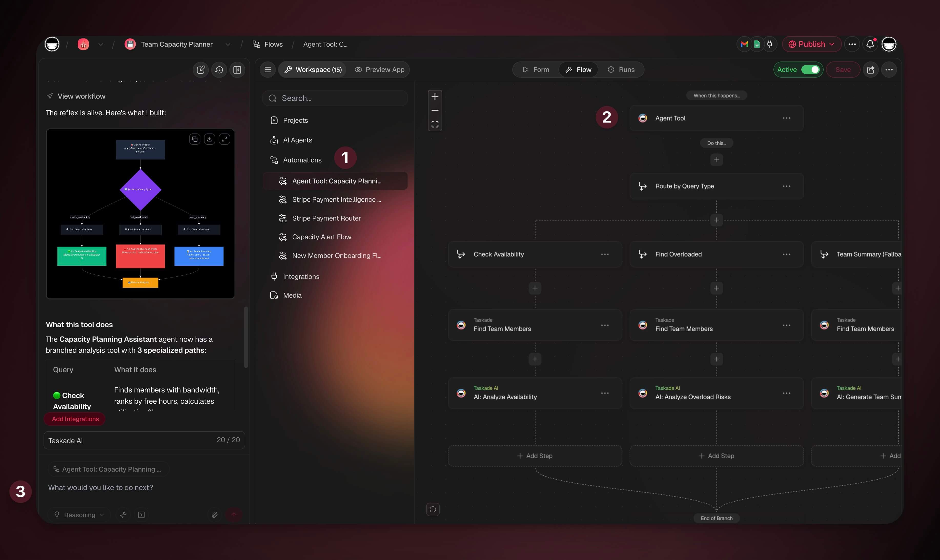Click the new chat compose icon
The image size is (940, 560).
pyautogui.click(x=201, y=70)
